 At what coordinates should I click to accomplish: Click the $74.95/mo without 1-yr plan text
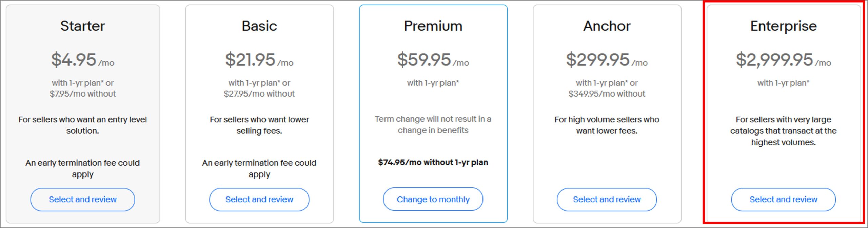coord(433,162)
